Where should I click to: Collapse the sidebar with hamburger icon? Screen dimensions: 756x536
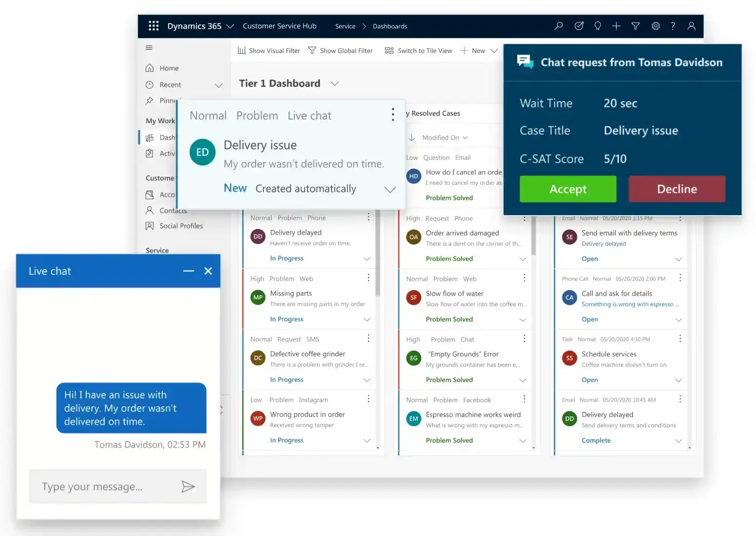coord(149,48)
